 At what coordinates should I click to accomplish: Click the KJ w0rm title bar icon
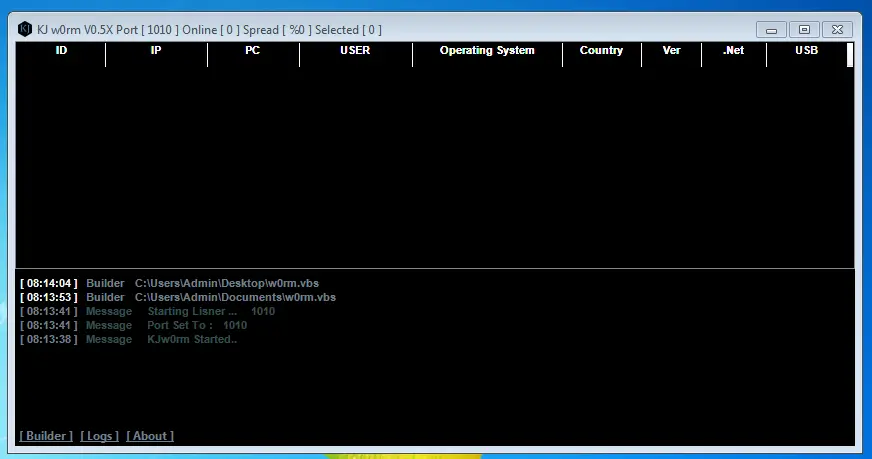tap(25, 29)
